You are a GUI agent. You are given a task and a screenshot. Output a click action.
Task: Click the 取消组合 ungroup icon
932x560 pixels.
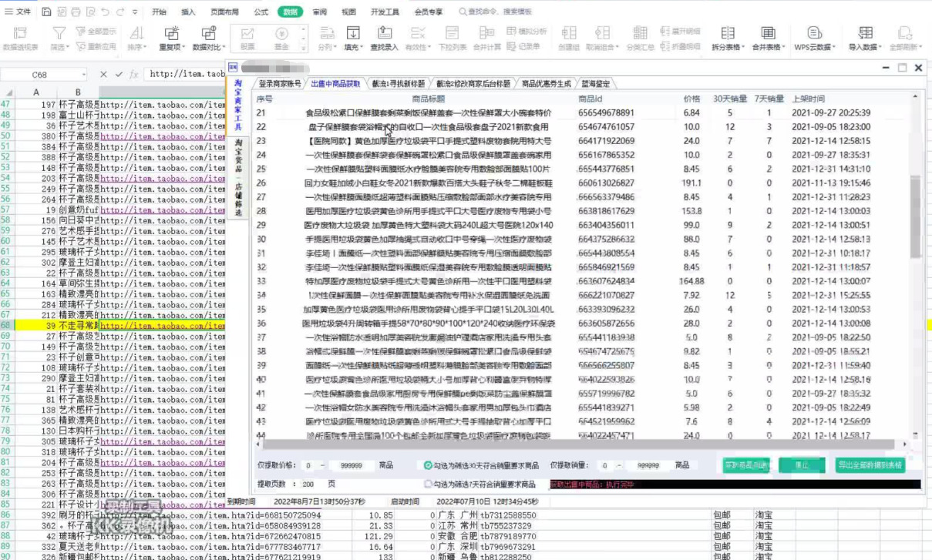602,33
